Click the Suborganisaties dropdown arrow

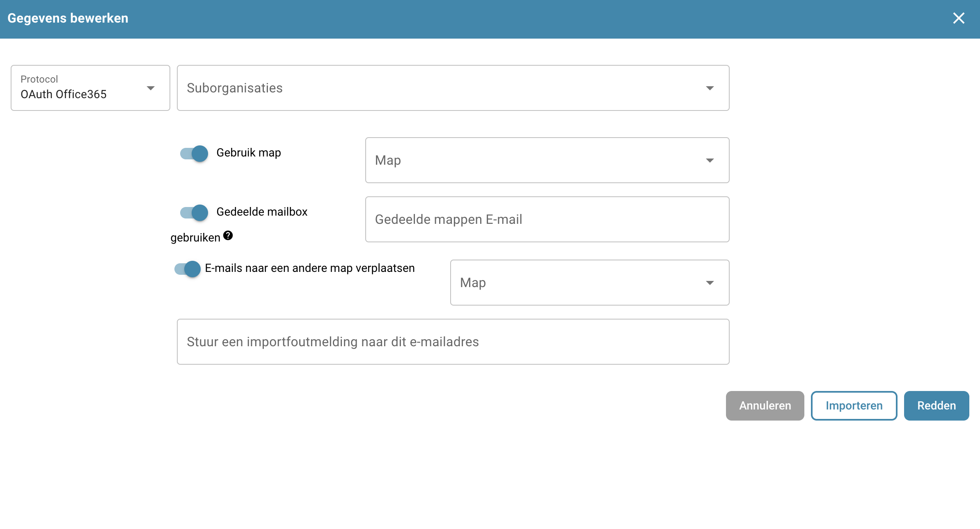tap(710, 88)
